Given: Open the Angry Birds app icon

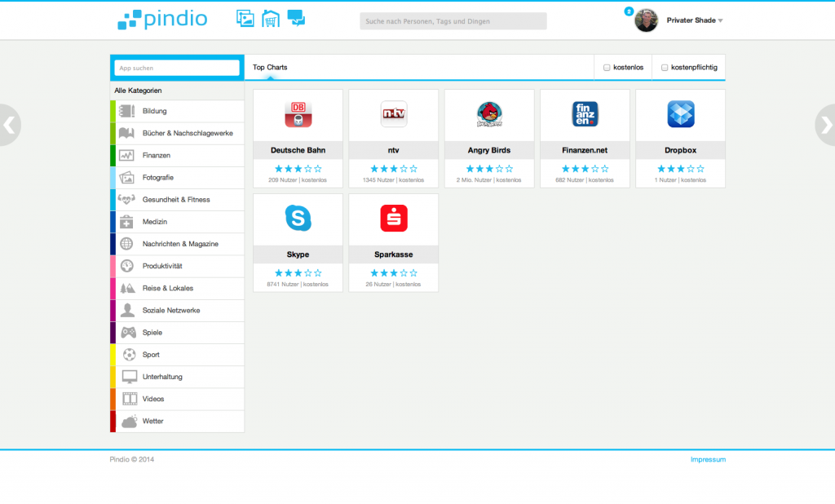Looking at the screenshot, I should [489, 114].
